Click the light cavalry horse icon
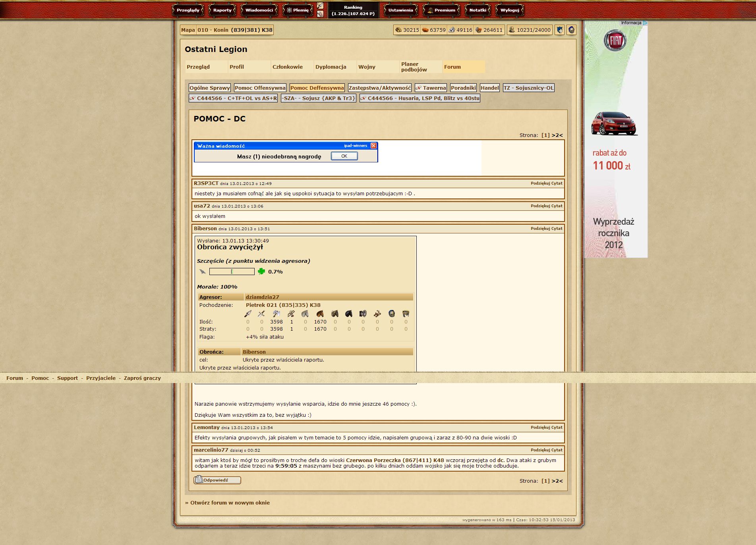The width and height of the screenshot is (756, 545). point(320,314)
